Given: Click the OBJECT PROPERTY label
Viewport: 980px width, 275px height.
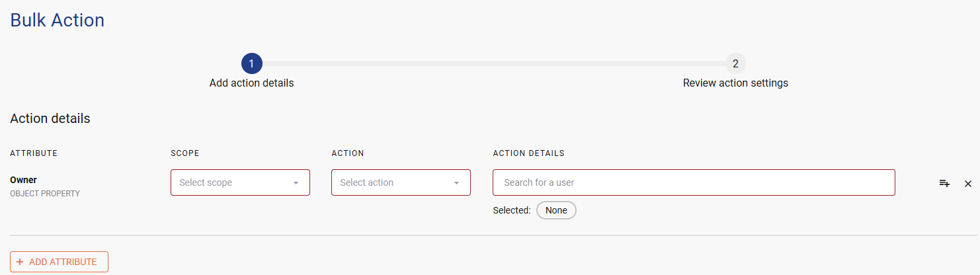Looking at the screenshot, I should [45, 194].
